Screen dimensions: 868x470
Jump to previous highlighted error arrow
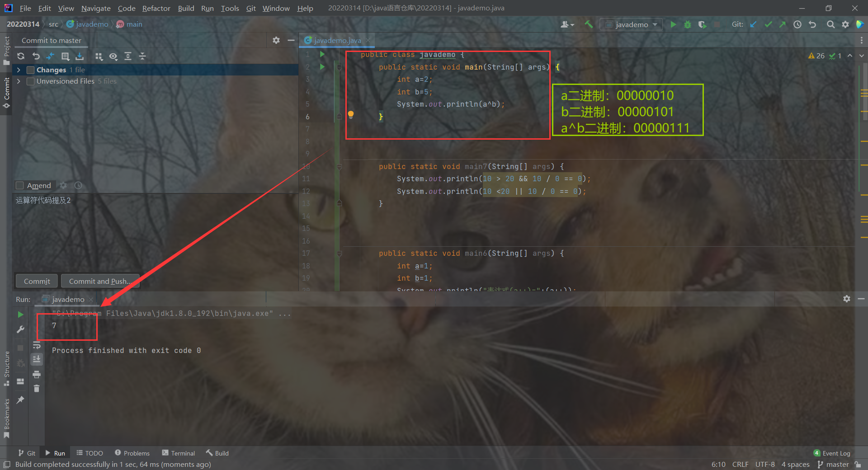(x=850, y=56)
